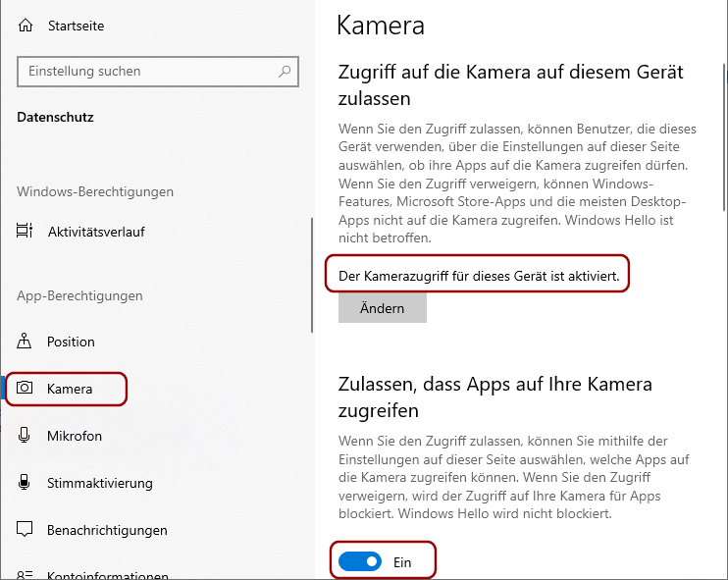Screen dimensions: 728x580
Task: Toggle app camera access switch off
Action: [360, 562]
